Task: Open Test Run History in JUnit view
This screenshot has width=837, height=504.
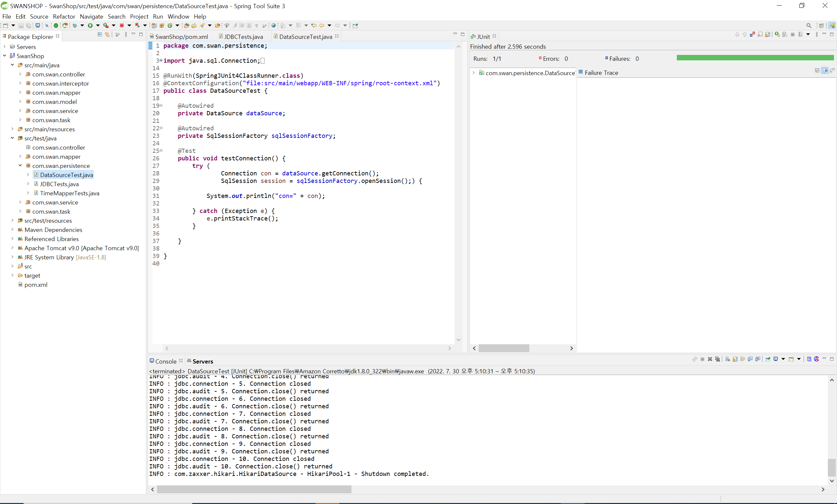Action: [x=801, y=34]
